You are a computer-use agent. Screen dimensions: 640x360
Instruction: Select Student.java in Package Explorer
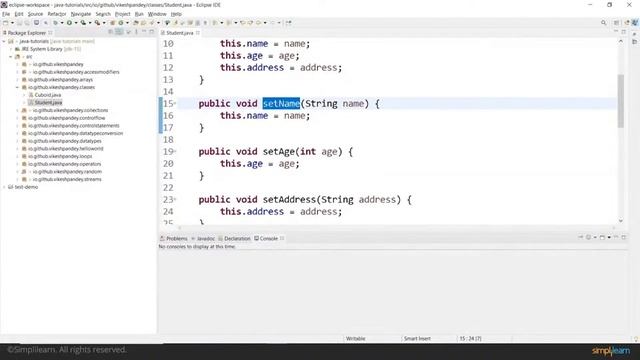tap(48, 103)
